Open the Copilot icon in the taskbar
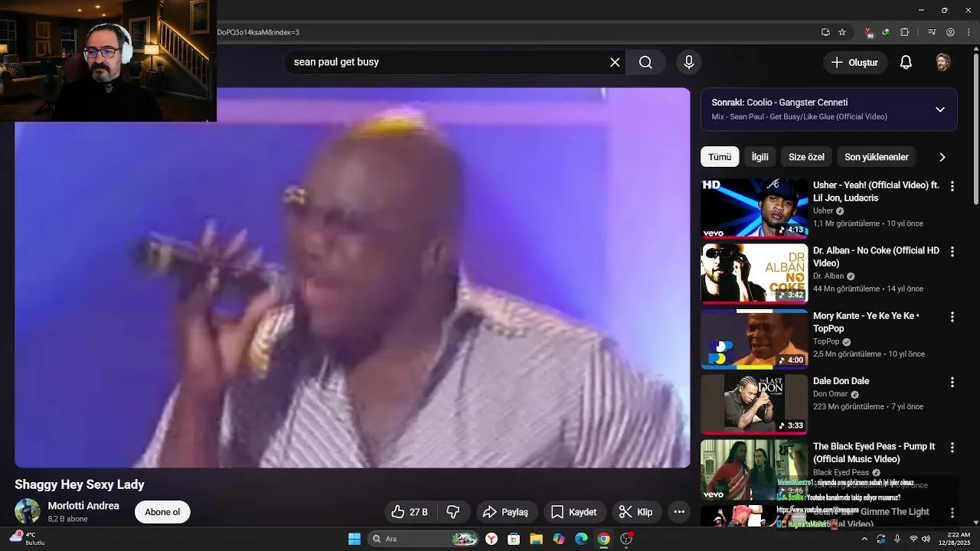Screen dimensions: 980x551 [x=559, y=539]
